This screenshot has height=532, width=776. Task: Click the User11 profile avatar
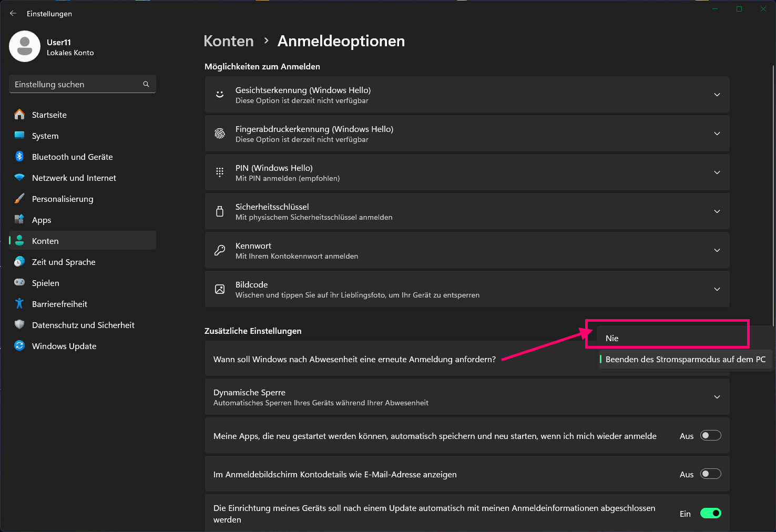pyautogui.click(x=25, y=46)
